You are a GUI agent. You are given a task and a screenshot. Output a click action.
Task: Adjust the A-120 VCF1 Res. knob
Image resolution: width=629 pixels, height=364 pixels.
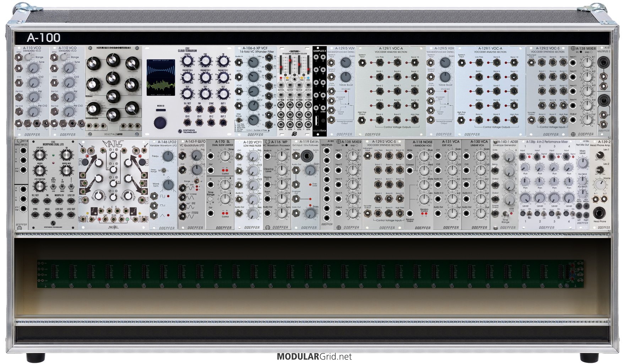[x=253, y=213]
